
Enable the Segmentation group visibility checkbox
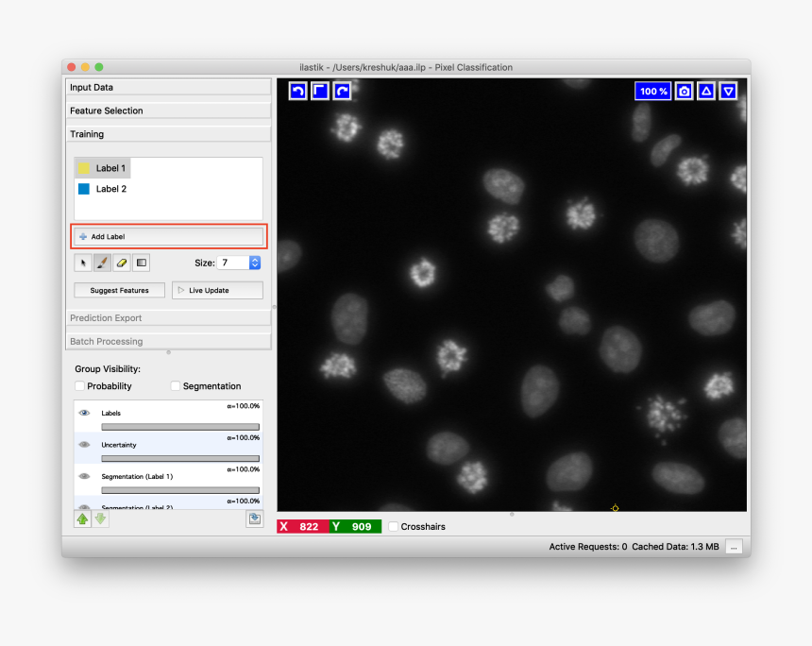[x=176, y=386]
